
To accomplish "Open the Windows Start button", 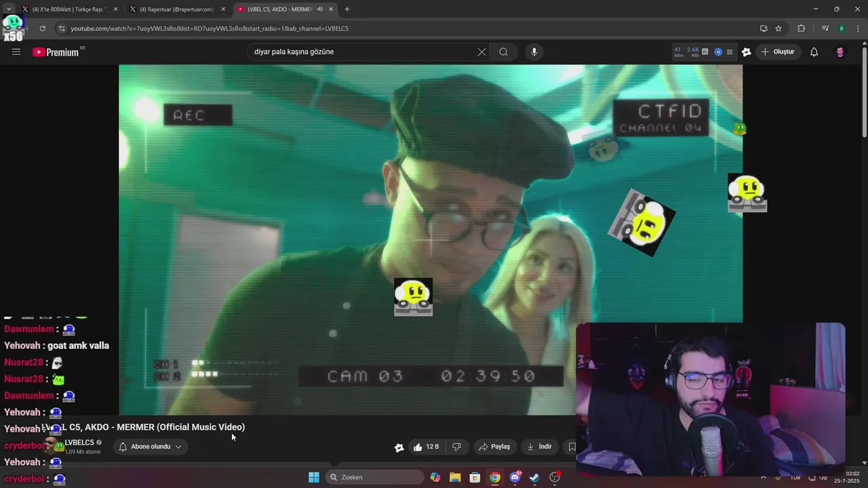I will point(313,477).
